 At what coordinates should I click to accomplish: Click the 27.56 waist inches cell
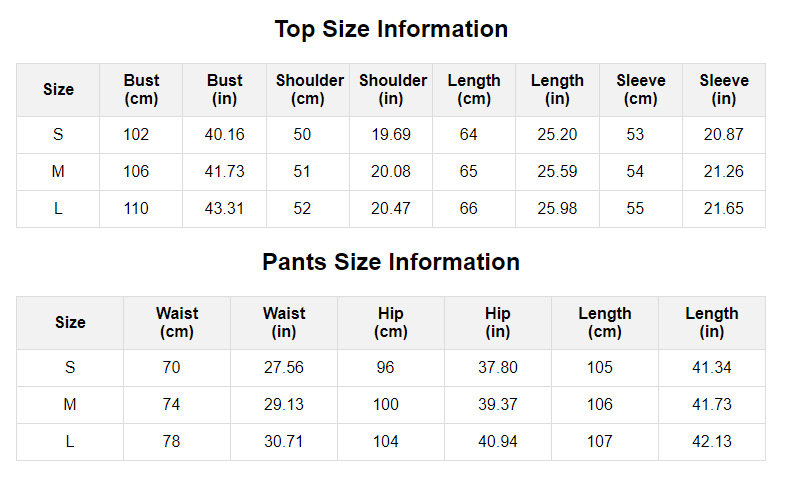point(283,368)
